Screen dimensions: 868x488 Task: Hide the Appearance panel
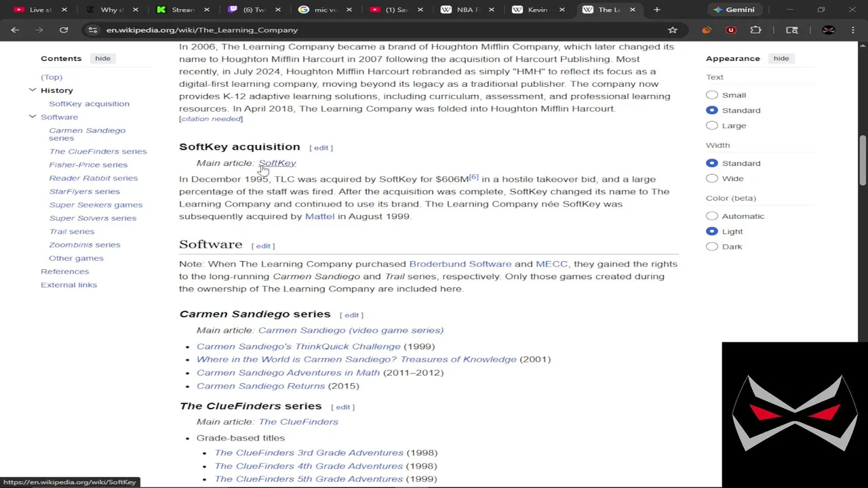[x=781, y=58]
